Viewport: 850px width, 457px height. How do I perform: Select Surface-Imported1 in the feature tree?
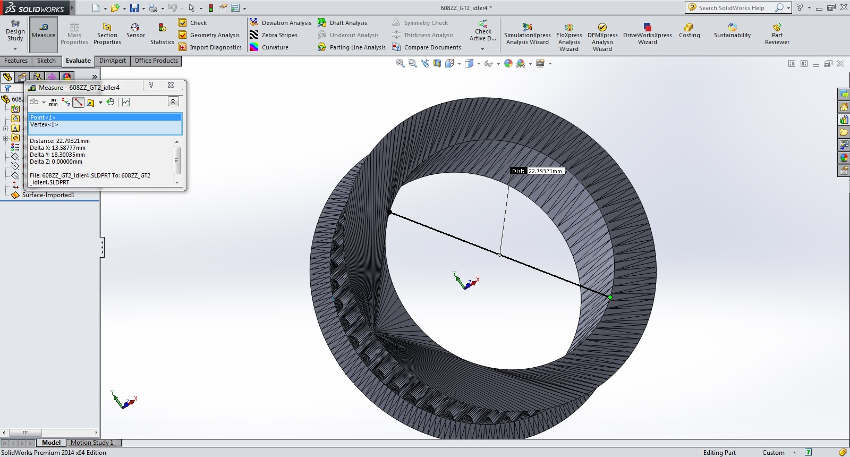coord(48,195)
